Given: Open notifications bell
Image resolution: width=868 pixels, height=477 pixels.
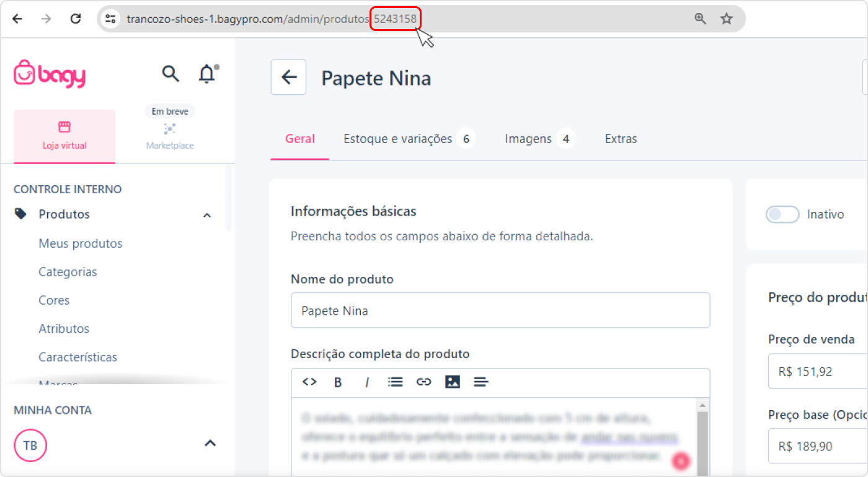Looking at the screenshot, I should click(x=207, y=74).
